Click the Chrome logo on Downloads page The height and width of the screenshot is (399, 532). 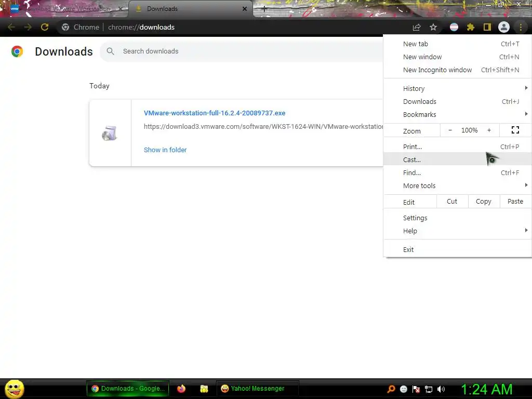click(17, 51)
